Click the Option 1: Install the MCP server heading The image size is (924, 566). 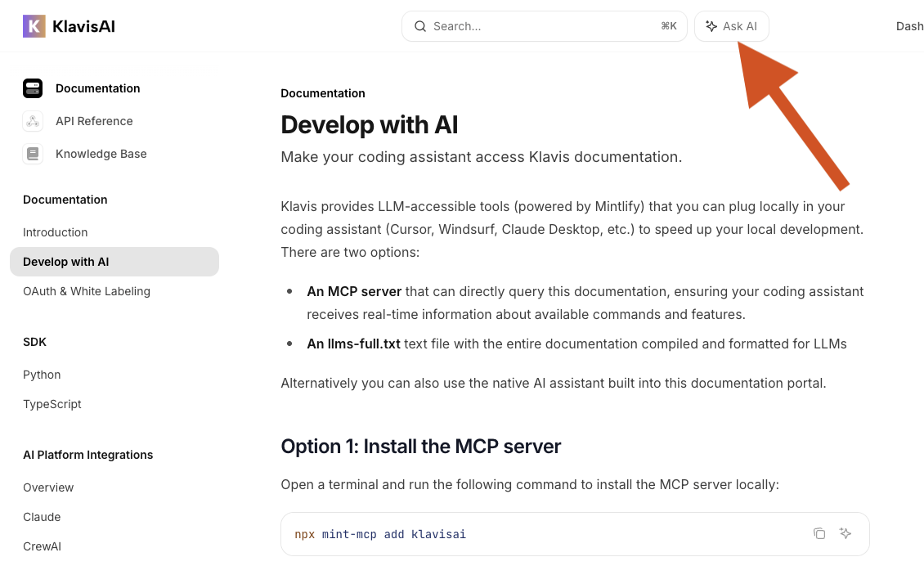[x=421, y=447]
